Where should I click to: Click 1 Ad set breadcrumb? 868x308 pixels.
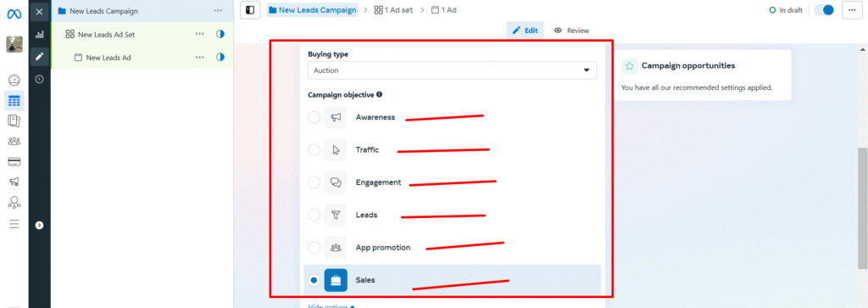coord(393,10)
